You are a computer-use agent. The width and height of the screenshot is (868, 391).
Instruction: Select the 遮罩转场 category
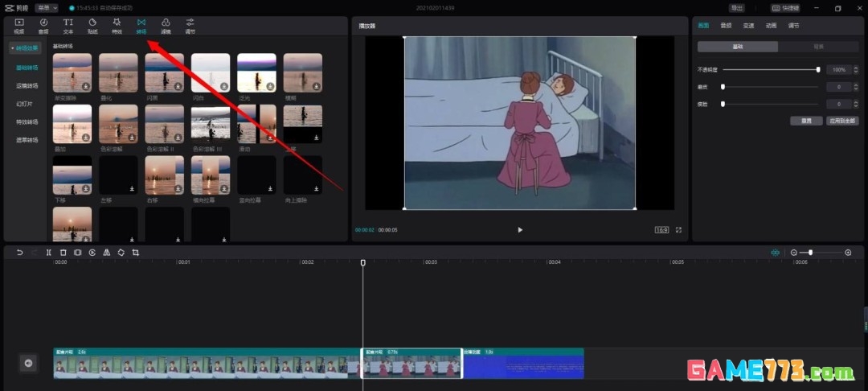27,140
